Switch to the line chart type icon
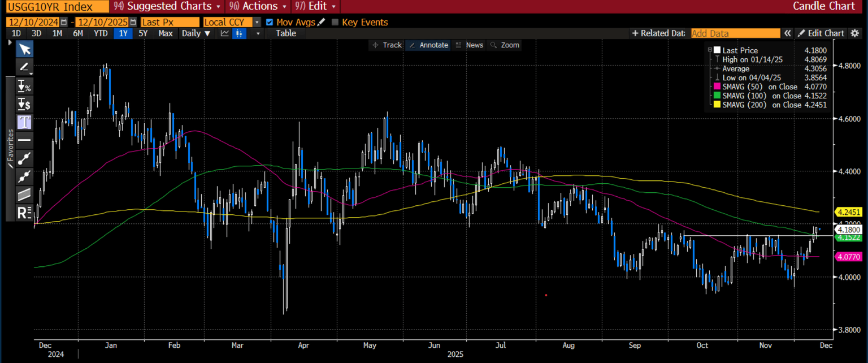The image size is (868, 363). pos(225,33)
